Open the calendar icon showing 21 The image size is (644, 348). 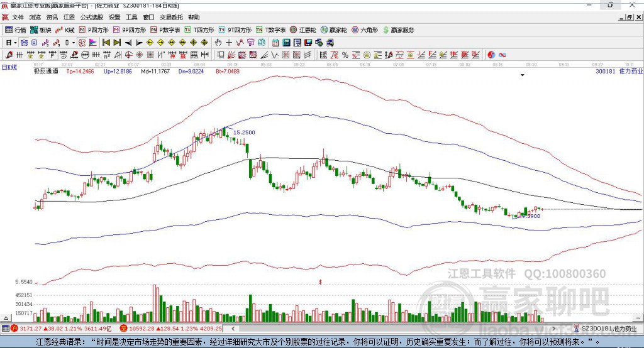tap(275, 43)
